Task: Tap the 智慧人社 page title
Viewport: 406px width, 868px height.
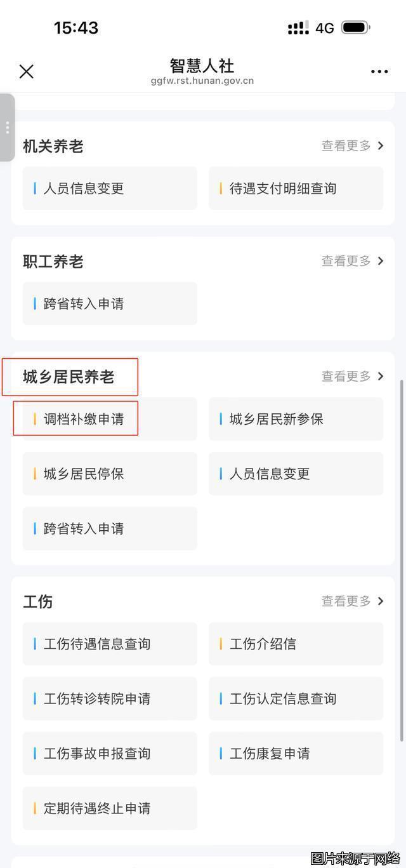Action: pyautogui.click(x=202, y=66)
